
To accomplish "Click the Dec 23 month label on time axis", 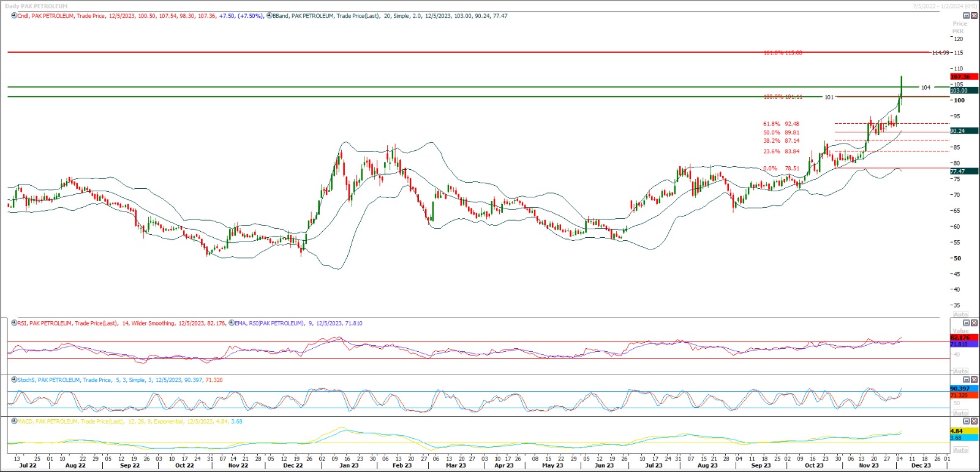I will 921,465.
